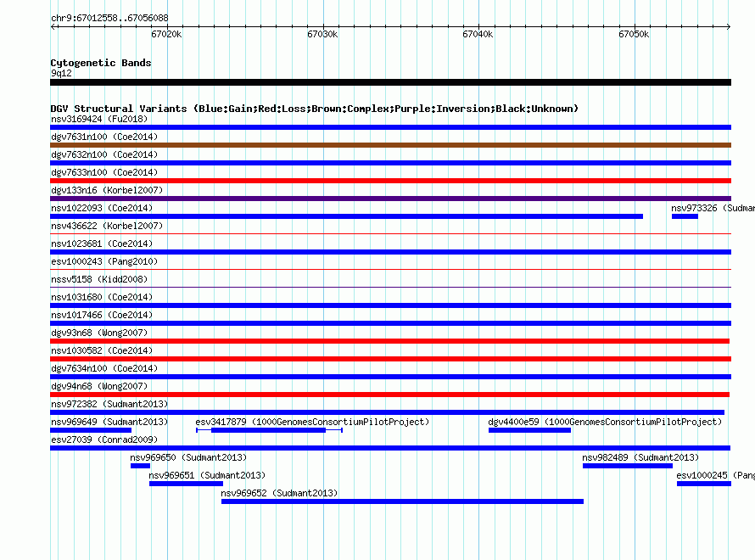
Task: Open the dgv94n68 (Wong2007) label
Action: (99, 386)
